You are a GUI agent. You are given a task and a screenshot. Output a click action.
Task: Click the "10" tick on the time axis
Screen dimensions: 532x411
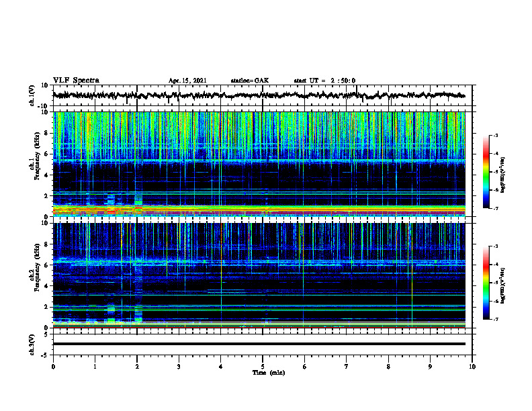tap(472, 367)
